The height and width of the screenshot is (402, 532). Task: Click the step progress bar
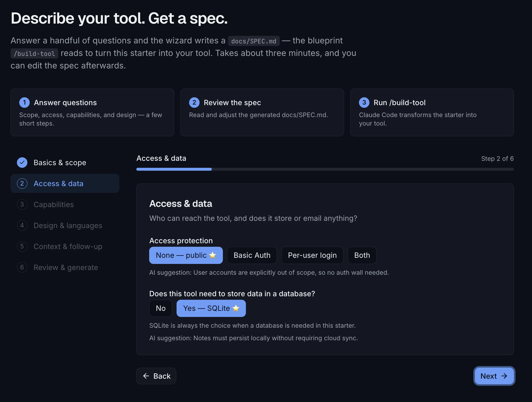[325, 169]
